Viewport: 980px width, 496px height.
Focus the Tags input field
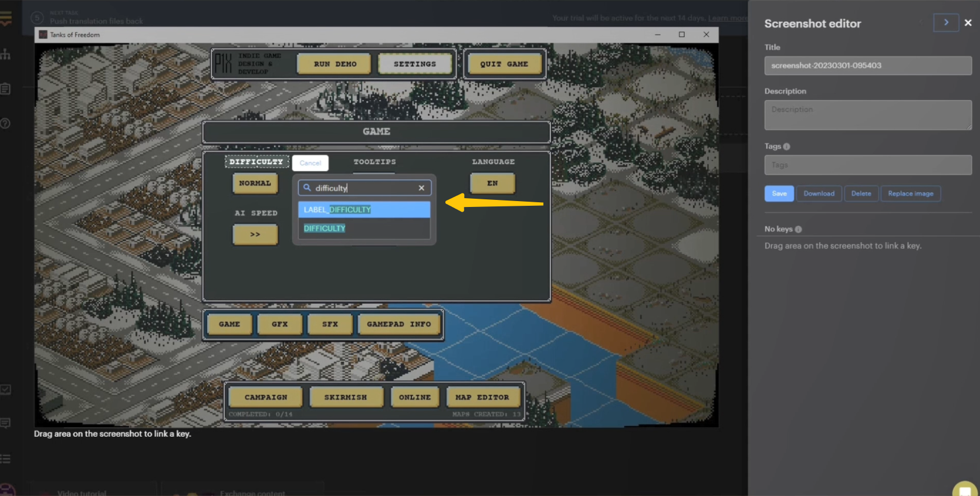tap(868, 165)
